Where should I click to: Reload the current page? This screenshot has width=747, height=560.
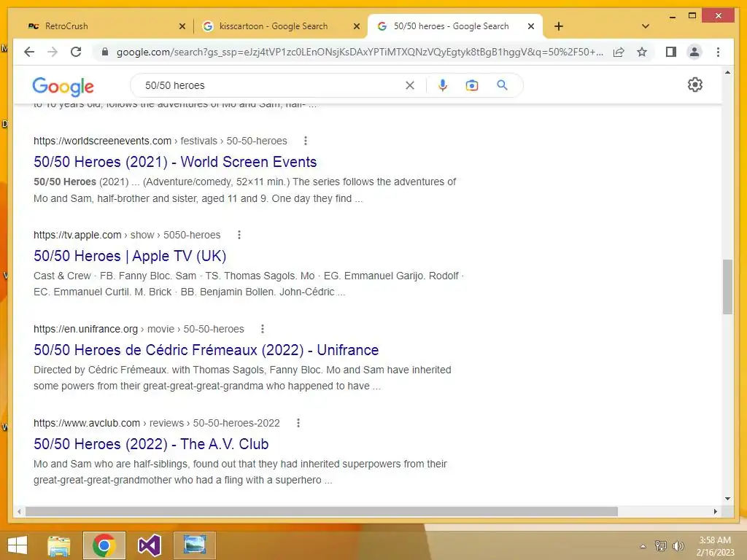tap(76, 52)
